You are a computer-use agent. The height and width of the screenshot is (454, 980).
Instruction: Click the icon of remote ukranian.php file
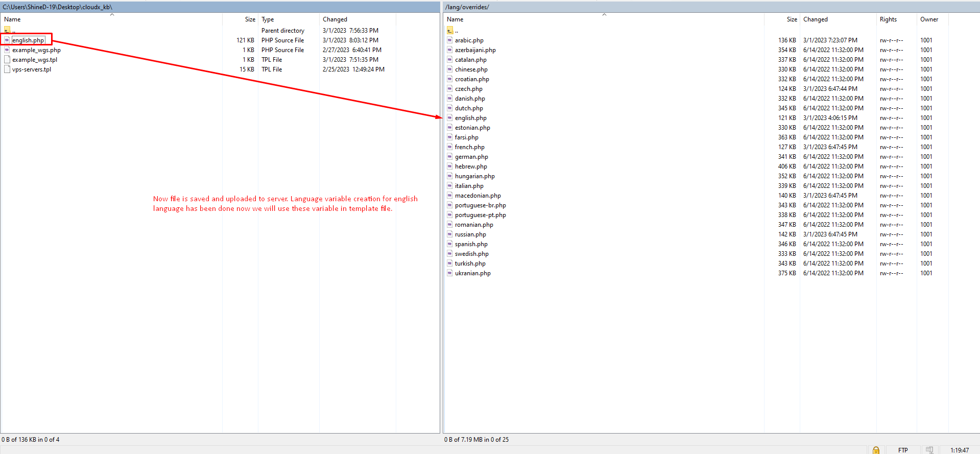pos(450,273)
